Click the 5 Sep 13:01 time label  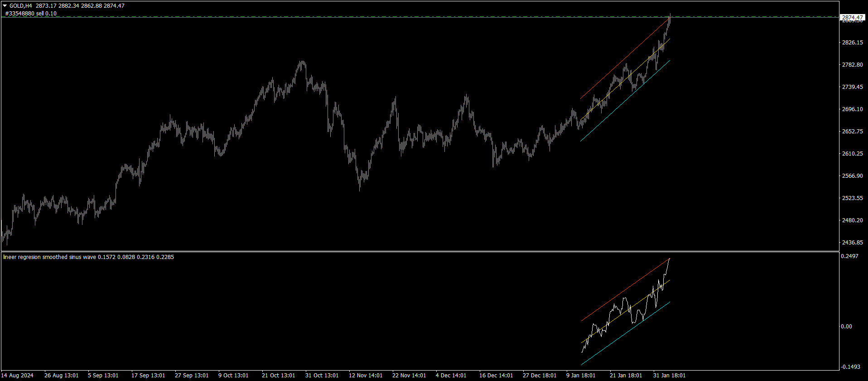pos(103,376)
